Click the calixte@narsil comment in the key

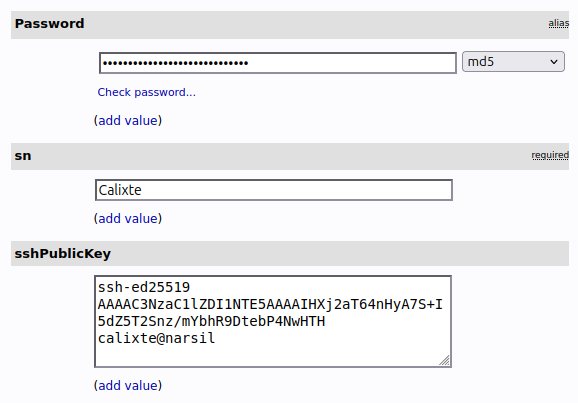coord(156,338)
